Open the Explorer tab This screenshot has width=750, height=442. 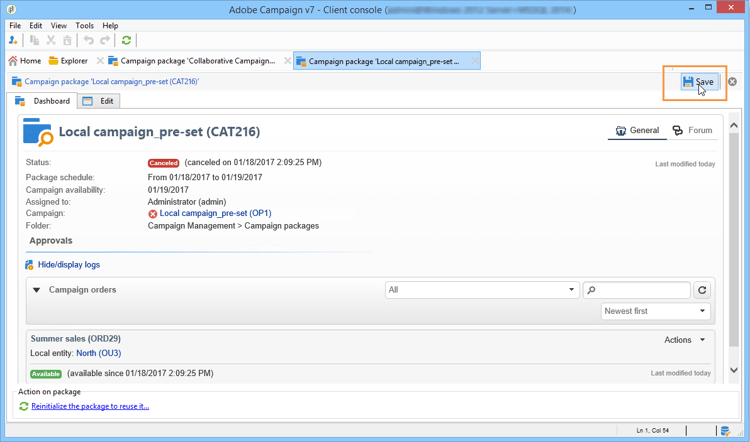point(68,61)
